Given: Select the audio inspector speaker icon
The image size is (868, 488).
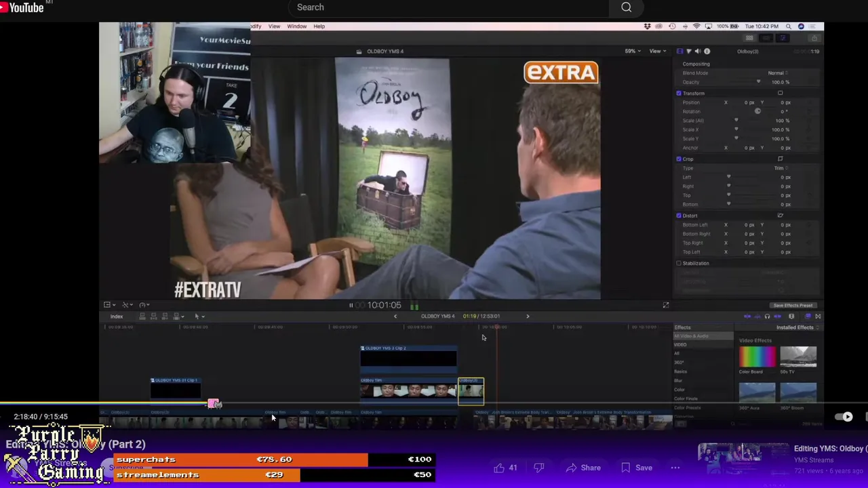Looking at the screenshot, I should tap(698, 52).
